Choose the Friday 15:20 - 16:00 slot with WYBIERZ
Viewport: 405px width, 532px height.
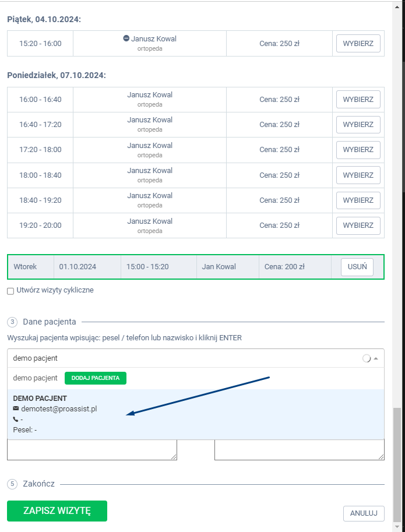pos(358,44)
